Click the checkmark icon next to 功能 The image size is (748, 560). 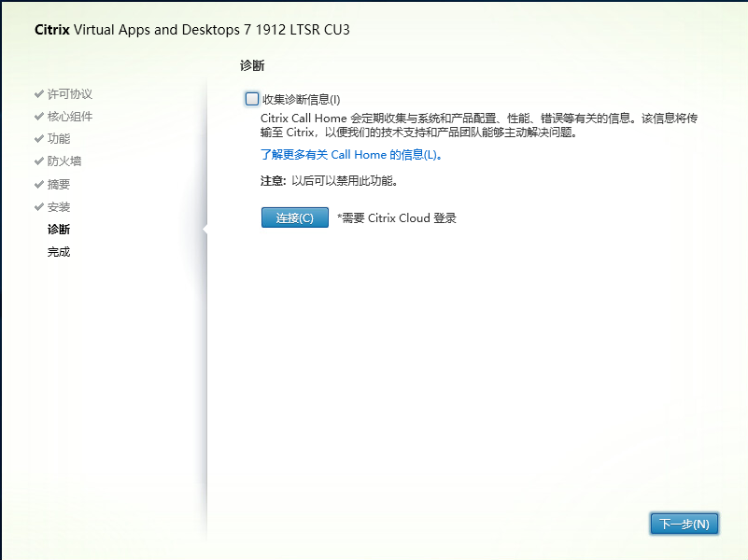point(39,139)
